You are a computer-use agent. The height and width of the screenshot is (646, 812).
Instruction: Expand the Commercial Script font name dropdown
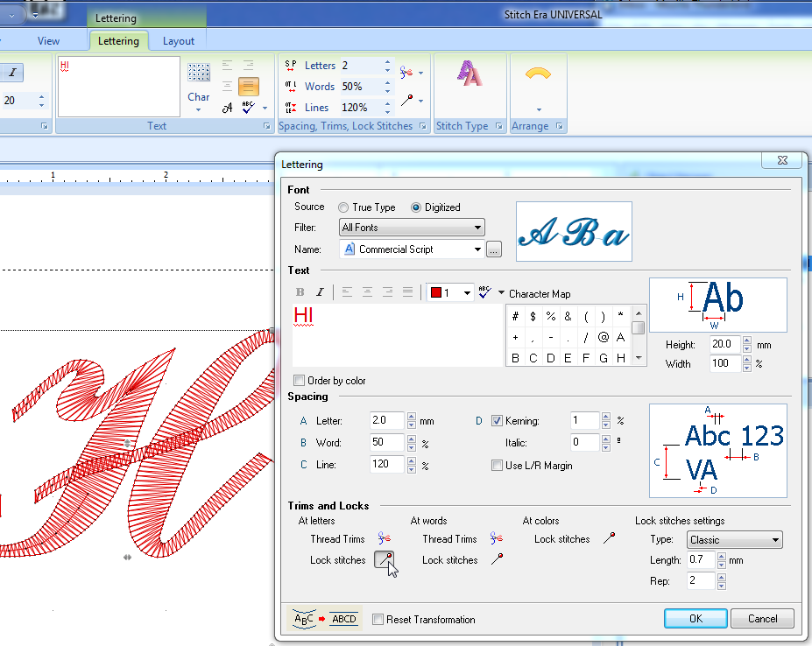click(477, 249)
